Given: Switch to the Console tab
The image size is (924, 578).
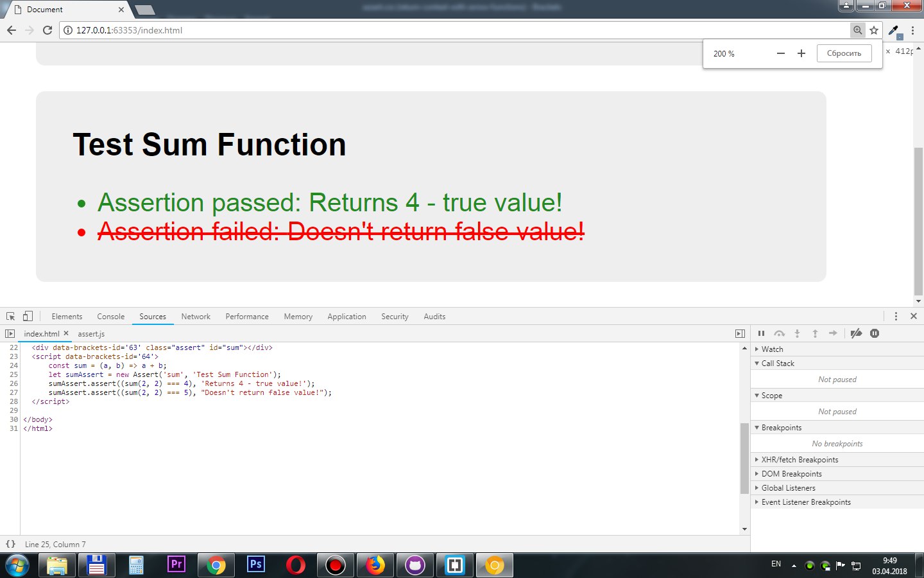Looking at the screenshot, I should (111, 317).
